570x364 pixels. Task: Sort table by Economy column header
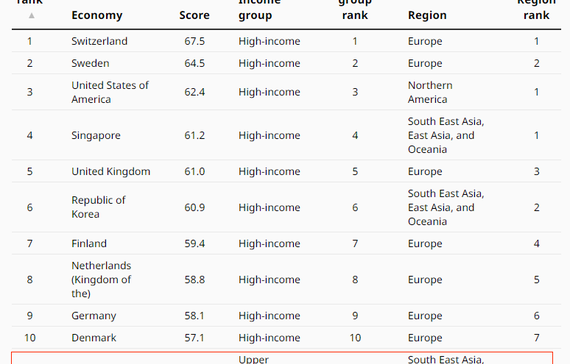pyautogui.click(x=97, y=15)
